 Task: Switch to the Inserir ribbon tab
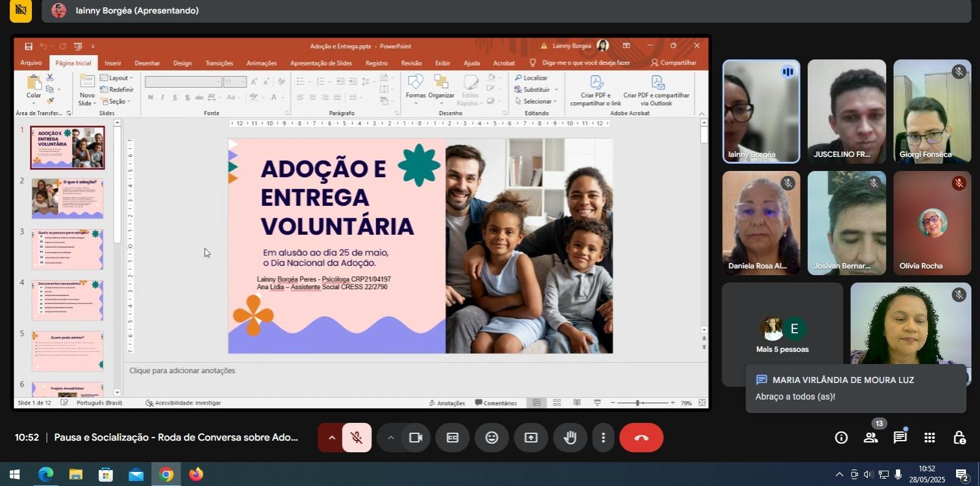[x=113, y=63]
